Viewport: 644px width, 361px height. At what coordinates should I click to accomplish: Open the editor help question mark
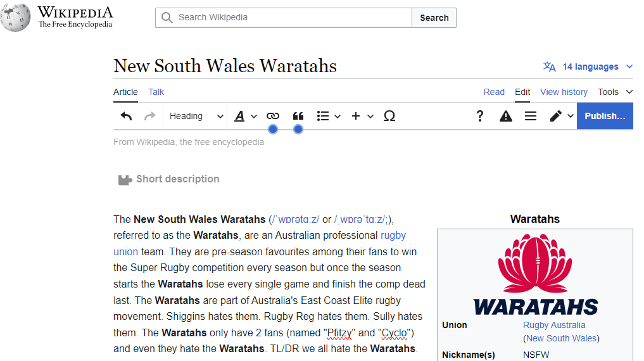tap(480, 117)
